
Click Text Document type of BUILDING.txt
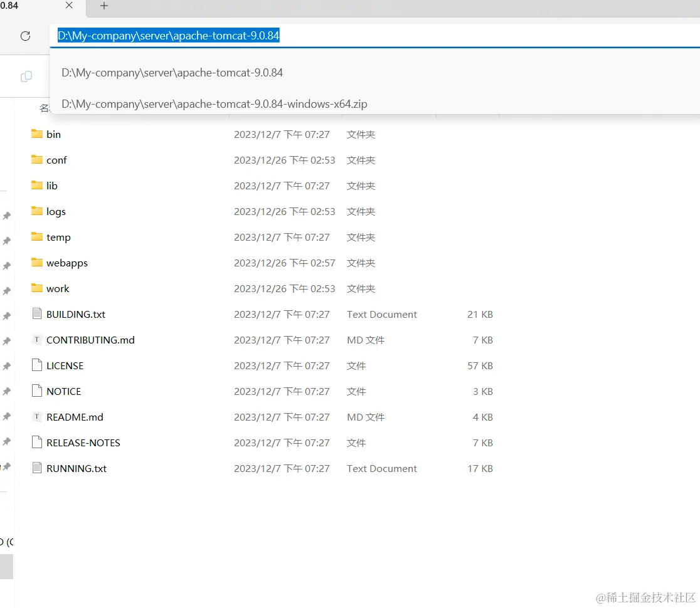pyautogui.click(x=382, y=315)
